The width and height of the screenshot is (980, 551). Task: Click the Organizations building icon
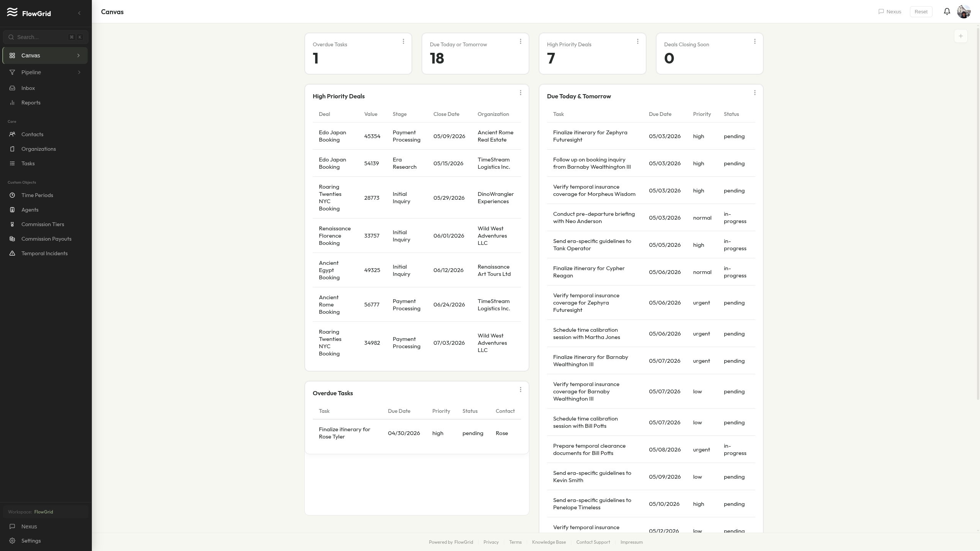coord(12,149)
